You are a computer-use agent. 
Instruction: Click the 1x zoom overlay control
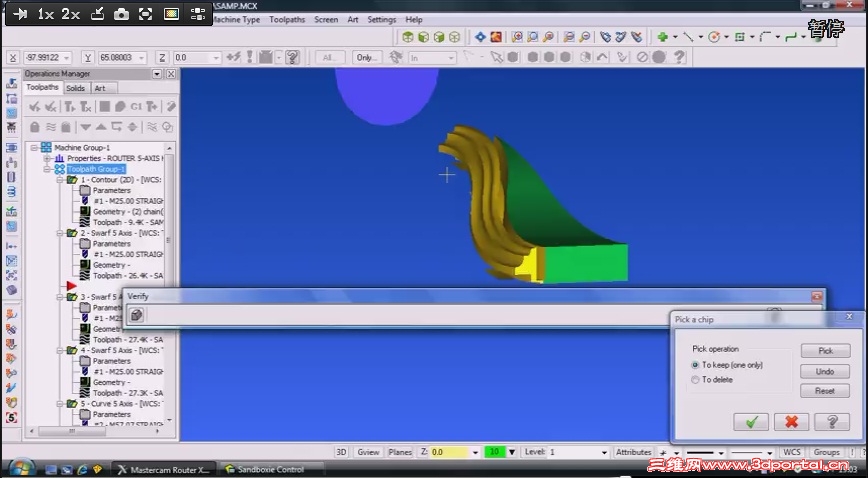45,14
